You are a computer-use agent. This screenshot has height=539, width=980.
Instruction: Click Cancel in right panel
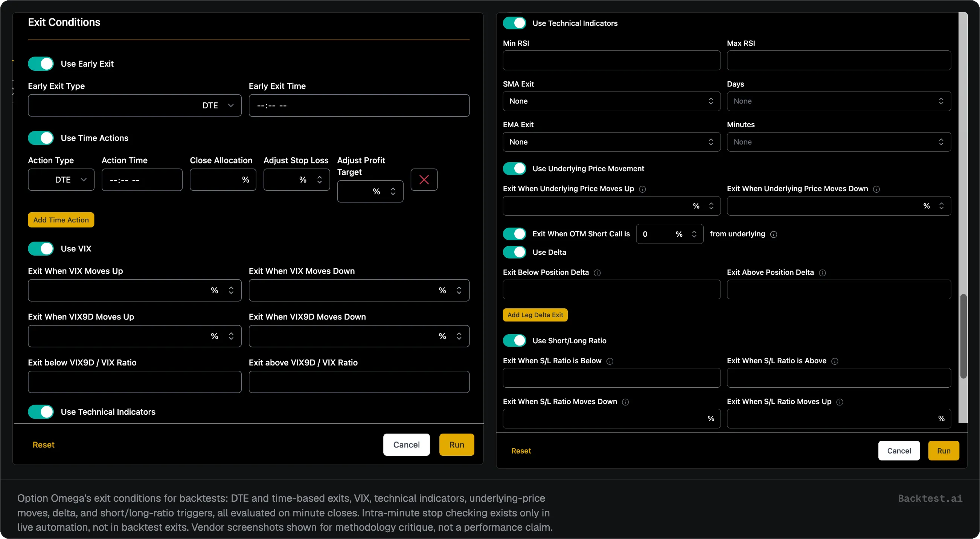point(899,451)
